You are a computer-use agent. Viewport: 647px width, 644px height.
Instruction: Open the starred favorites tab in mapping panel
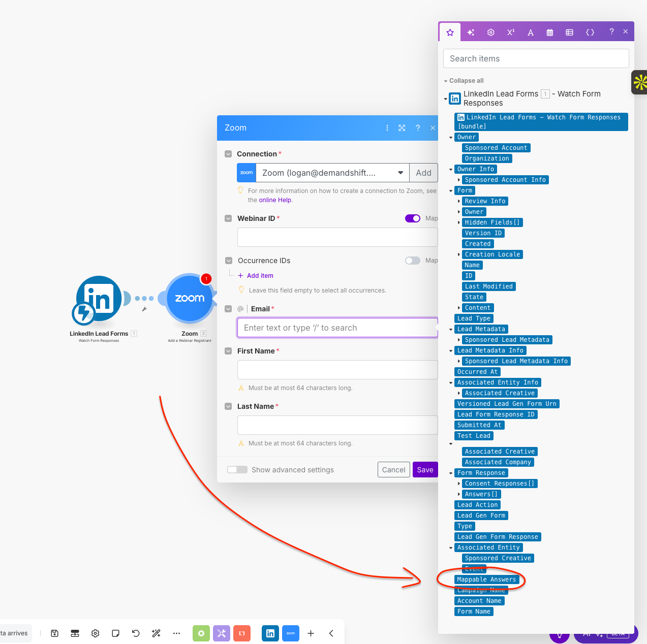point(450,33)
